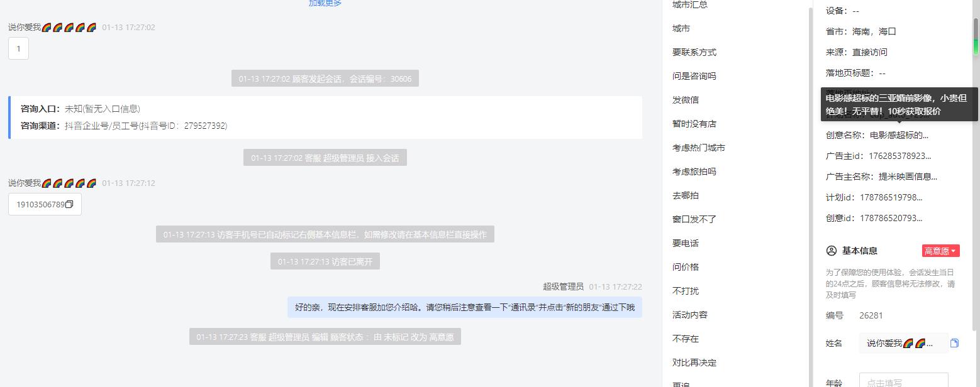Select the 要电话 quick reply
The width and height of the screenshot is (980, 387).
click(x=686, y=243)
